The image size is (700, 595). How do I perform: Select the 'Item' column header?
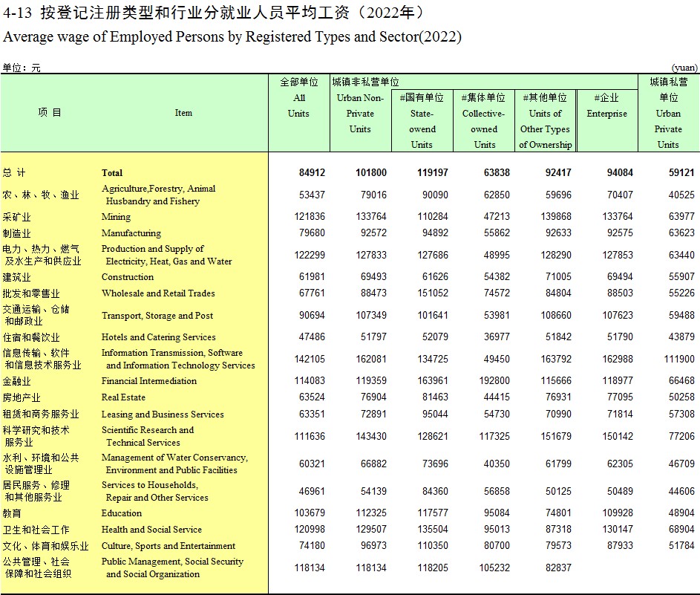point(183,113)
